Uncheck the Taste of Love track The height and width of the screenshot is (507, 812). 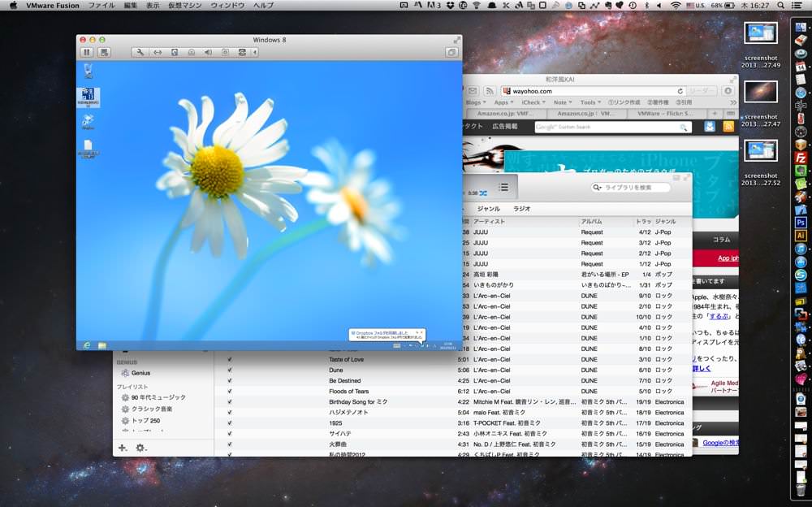(x=230, y=359)
